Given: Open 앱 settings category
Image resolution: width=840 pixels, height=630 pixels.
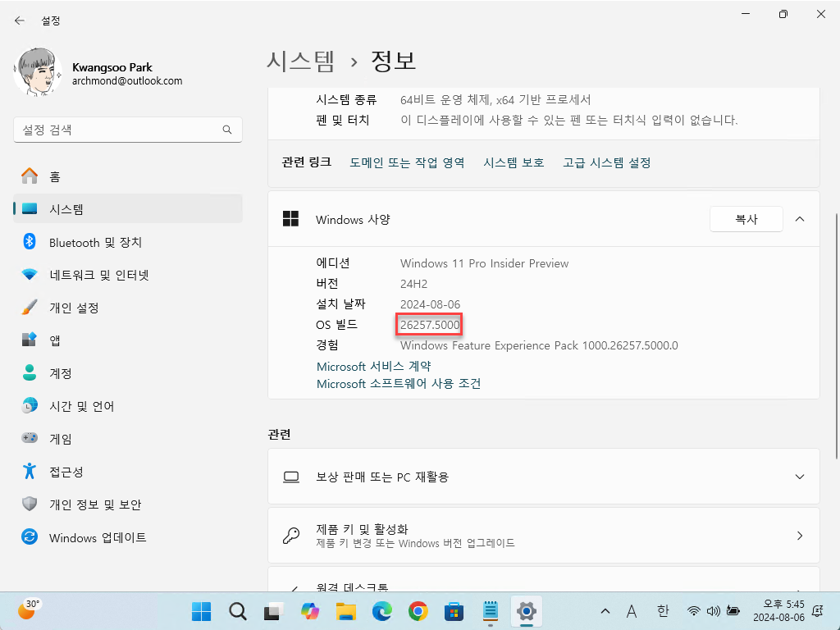Looking at the screenshot, I should [127, 340].
